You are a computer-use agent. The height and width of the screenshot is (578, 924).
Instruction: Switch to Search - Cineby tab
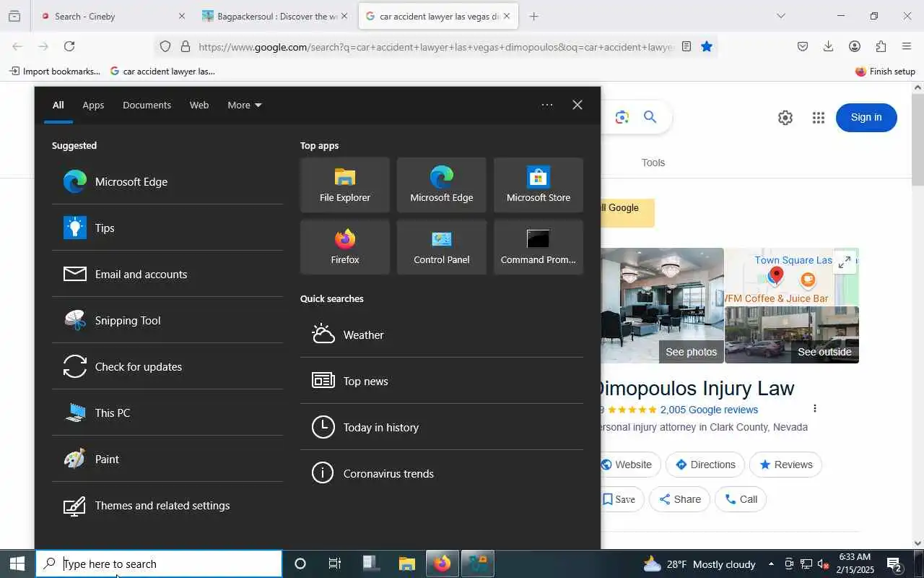tap(112, 16)
